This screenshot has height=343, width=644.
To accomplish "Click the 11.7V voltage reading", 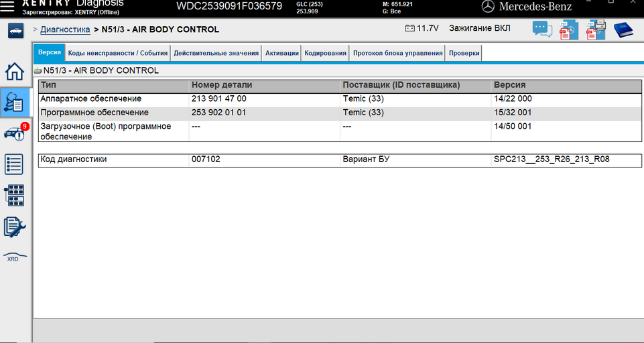I will 428,28.
